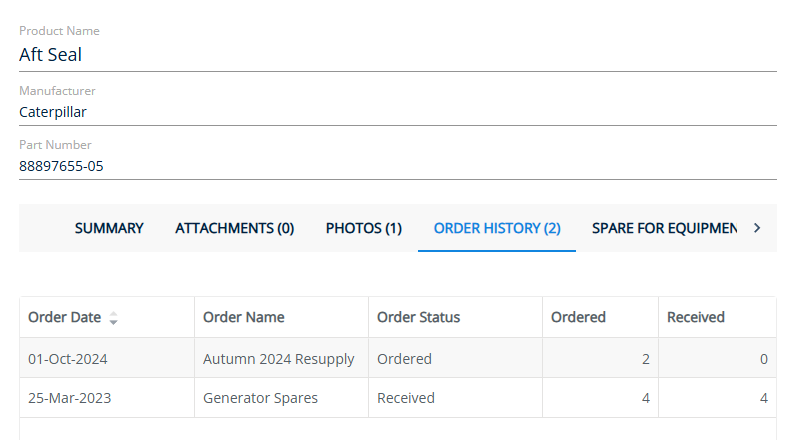Switch to the Summary tab

[x=109, y=228]
